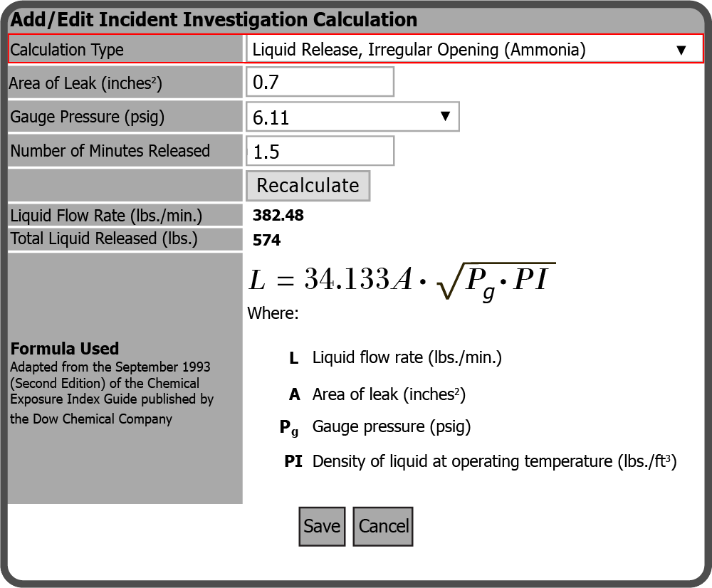Click the Gauge Pressure (psig) row label
This screenshot has width=712, height=588.
[x=87, y=117]
